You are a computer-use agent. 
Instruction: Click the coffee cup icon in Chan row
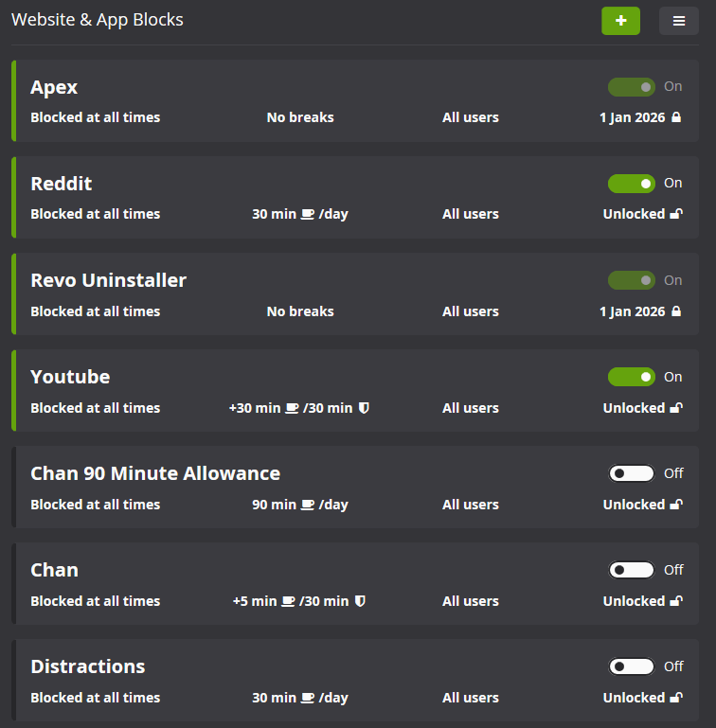tap(288, 601)
